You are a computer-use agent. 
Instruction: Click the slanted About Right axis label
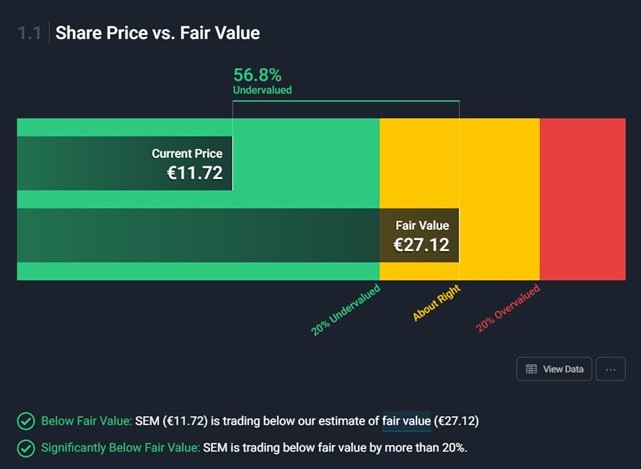(436, 302)
